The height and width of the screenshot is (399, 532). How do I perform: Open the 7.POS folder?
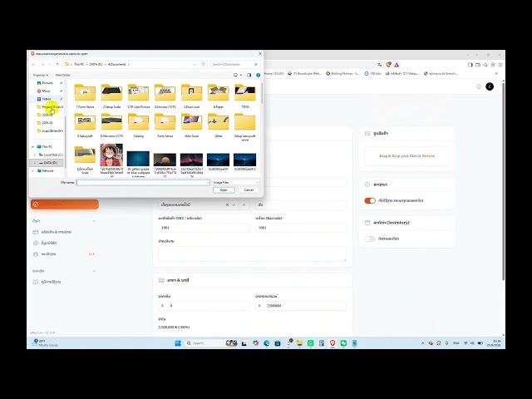pyautogui.click(x=245, y=96)
